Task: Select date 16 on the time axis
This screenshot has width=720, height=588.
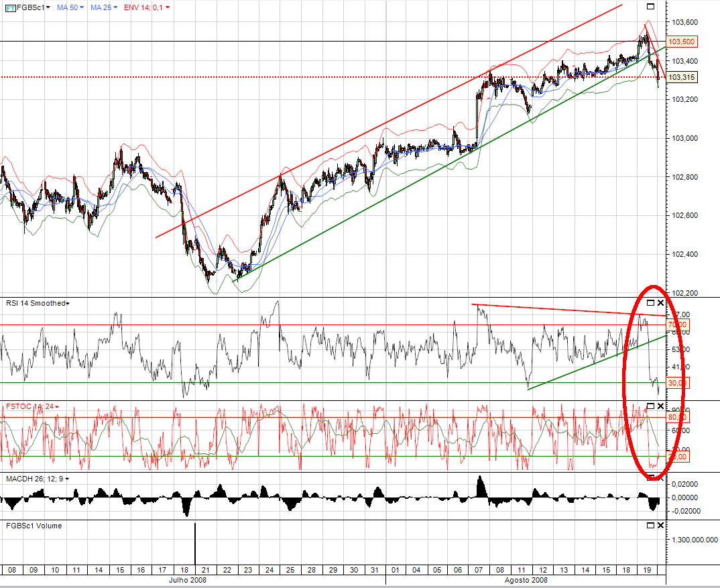Action: pyautogui.click(x=141, y=570)
